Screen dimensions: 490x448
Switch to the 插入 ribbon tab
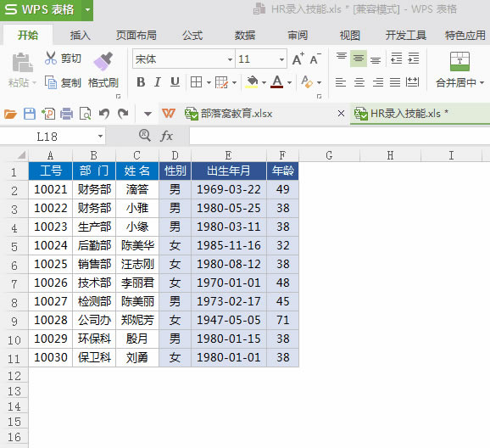pos(80,36)
